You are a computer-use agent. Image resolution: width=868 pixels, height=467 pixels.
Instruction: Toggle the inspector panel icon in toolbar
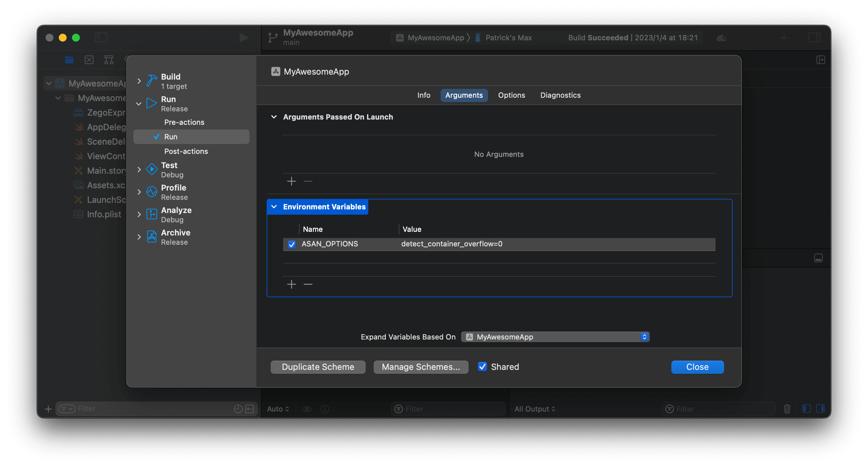(x=815, y=37)
